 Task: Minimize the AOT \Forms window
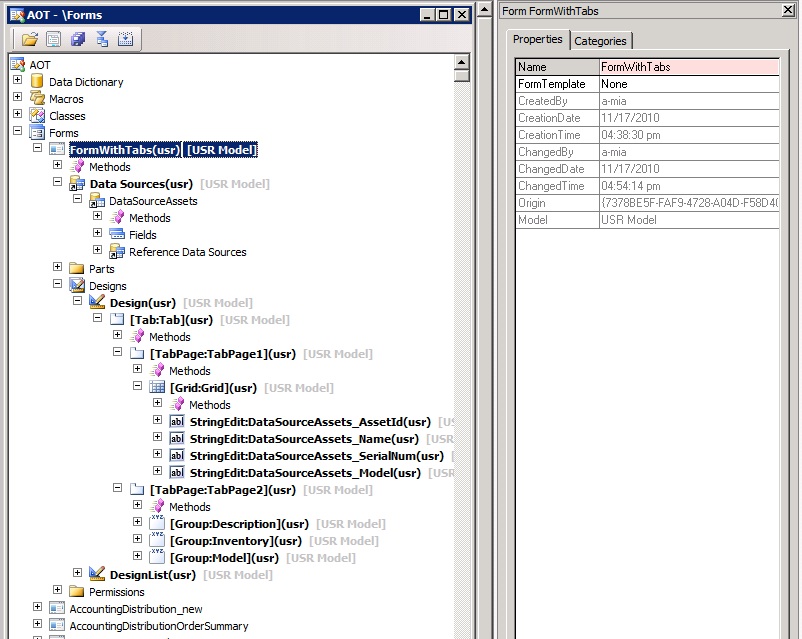click(427, 14)
